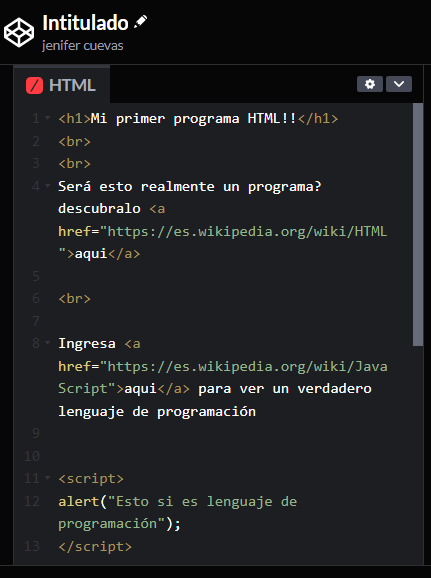Screen dimensions: 431x578
Task: Click the opening <script> tag
Action: tap(91, 478)
